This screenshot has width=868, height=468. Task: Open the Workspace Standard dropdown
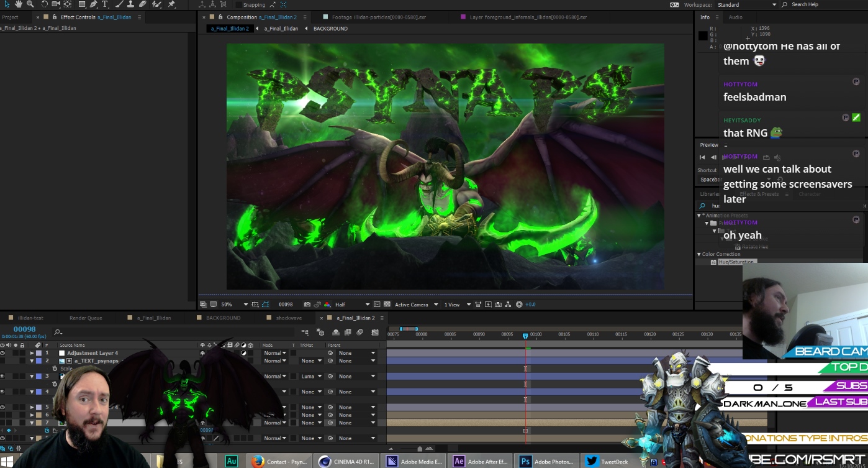pyautogui.click(x=748, y=4)
